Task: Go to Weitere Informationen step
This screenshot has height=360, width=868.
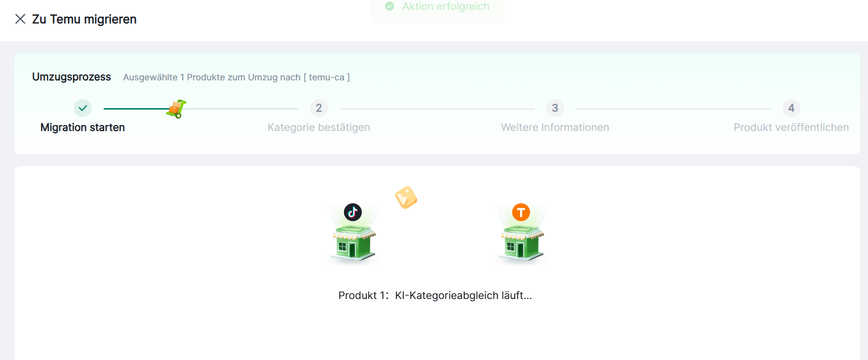Action: tap(555, 127)
